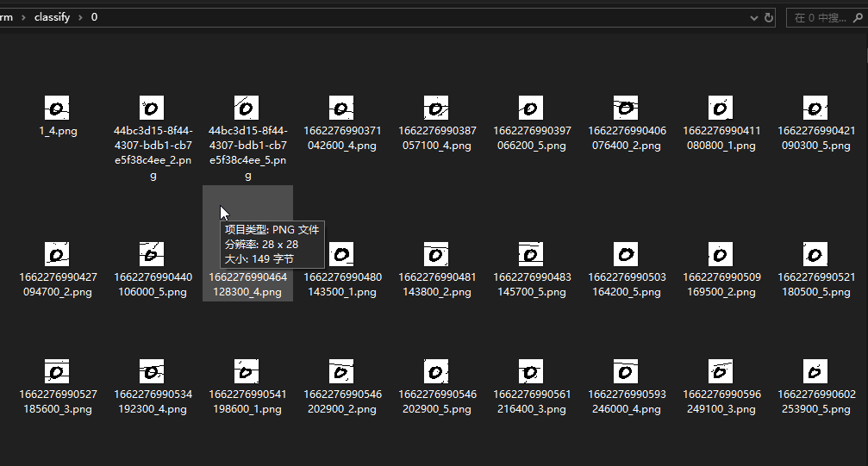
Task: Open the 1_4.png image file
Action: point(58,108)
